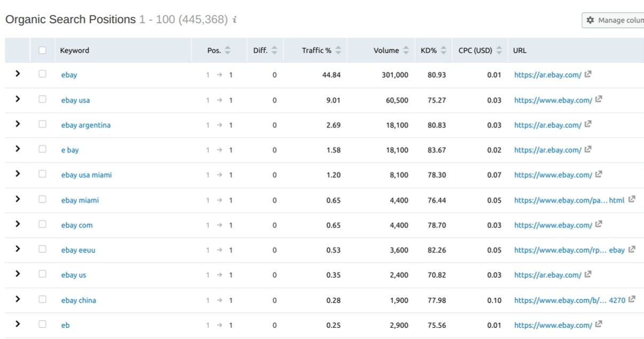This screenshot has height=339, width=644.
Task: Select the ebay argentina row checkbox
Action: 43,124
